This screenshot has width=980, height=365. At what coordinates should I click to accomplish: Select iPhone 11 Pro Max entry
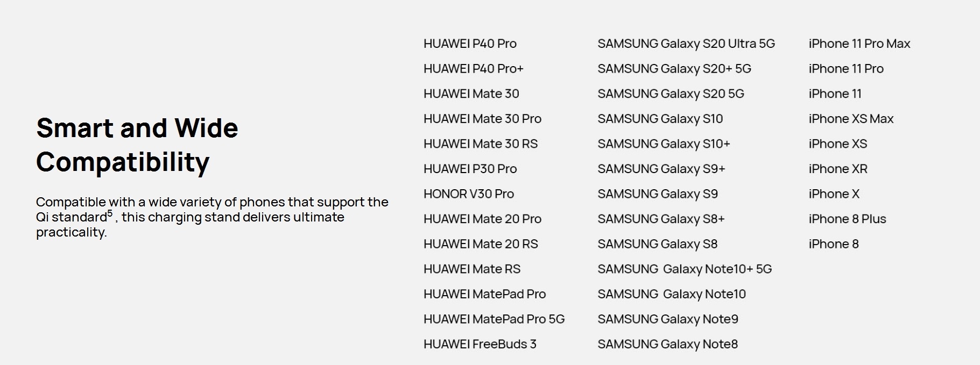(859, 44)
